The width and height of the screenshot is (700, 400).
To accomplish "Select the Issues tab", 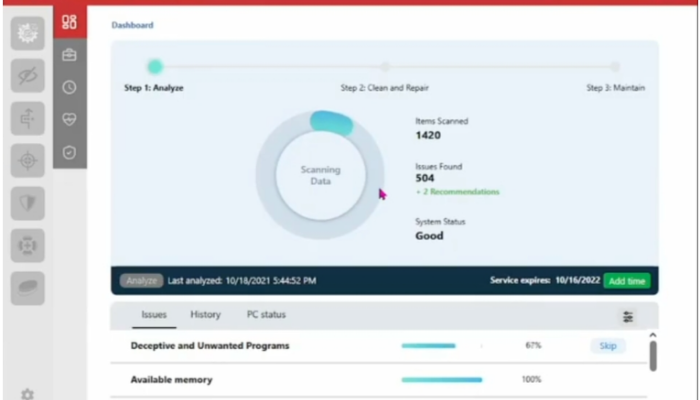I will point(154,315).
